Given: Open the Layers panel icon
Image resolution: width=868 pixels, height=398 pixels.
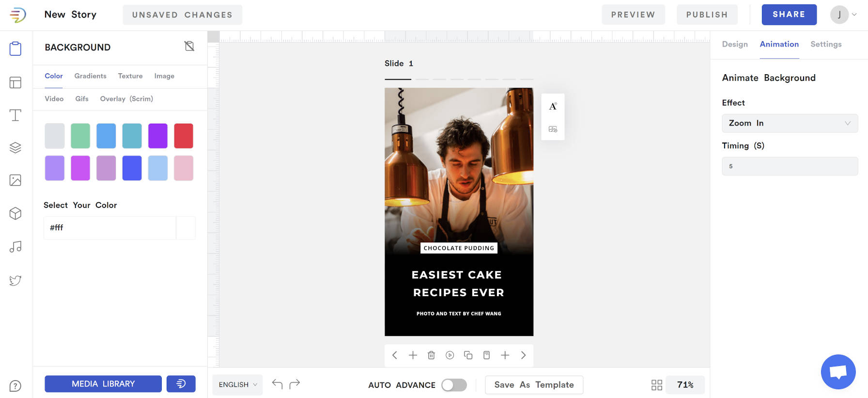Looking at the screenshot, I should click(x=15, y=148).
